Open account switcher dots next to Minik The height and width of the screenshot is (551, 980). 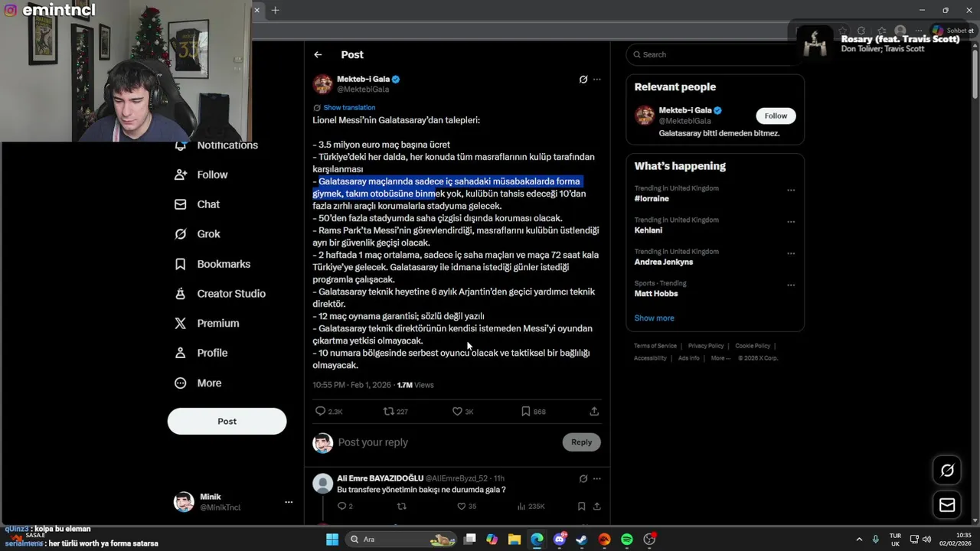(x=289, y=502)
